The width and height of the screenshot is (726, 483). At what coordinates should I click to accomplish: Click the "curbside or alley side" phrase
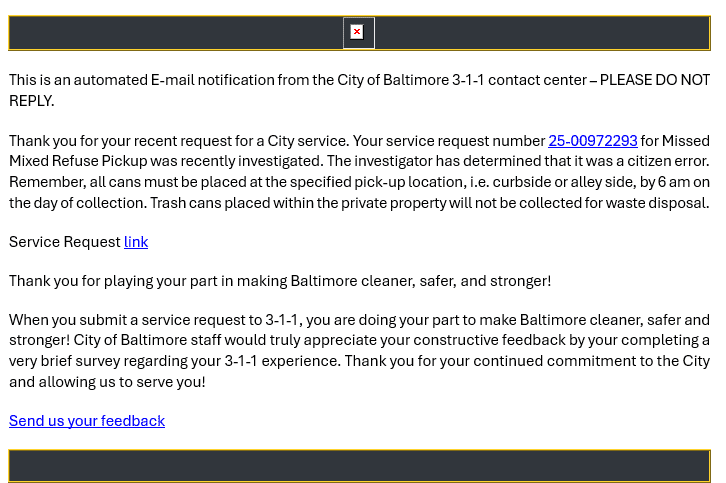pos(564,182)
